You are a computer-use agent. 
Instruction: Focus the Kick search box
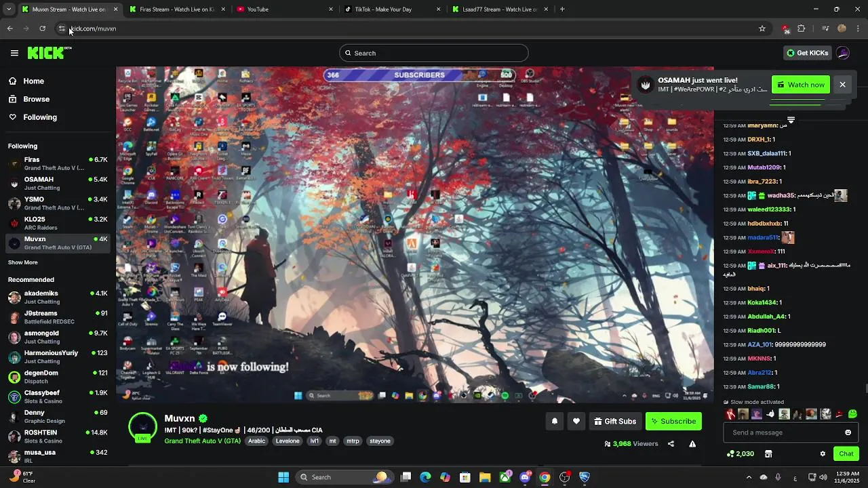click(434, 53)
